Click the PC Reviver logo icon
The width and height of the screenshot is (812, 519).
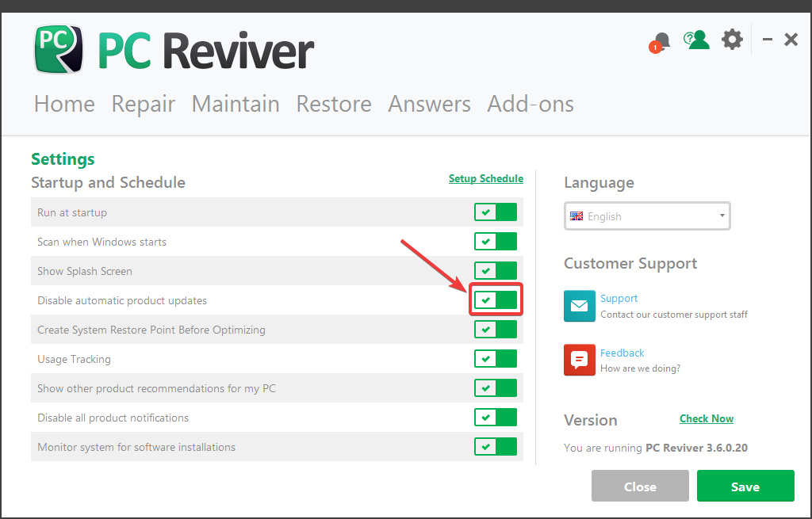point(59,50)
